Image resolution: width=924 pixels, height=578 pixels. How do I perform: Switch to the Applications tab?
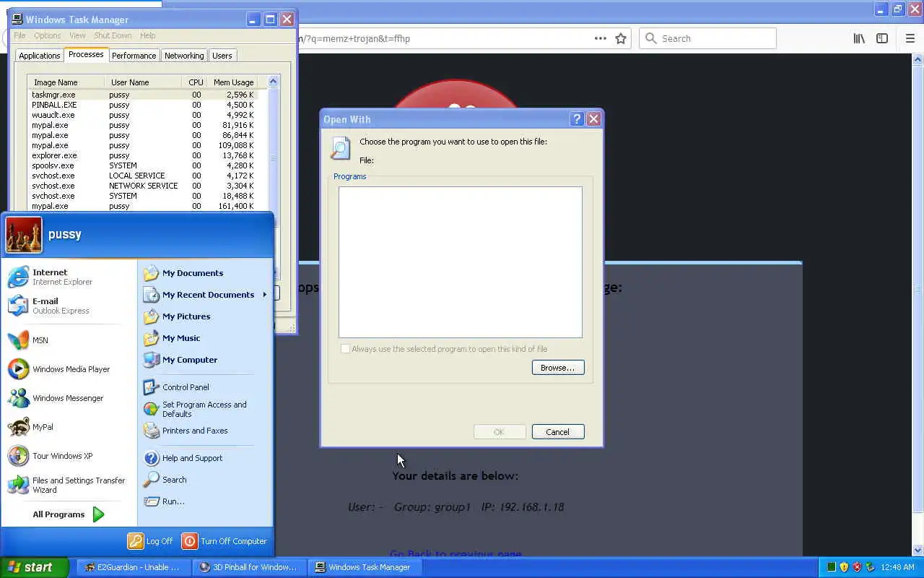40,56
